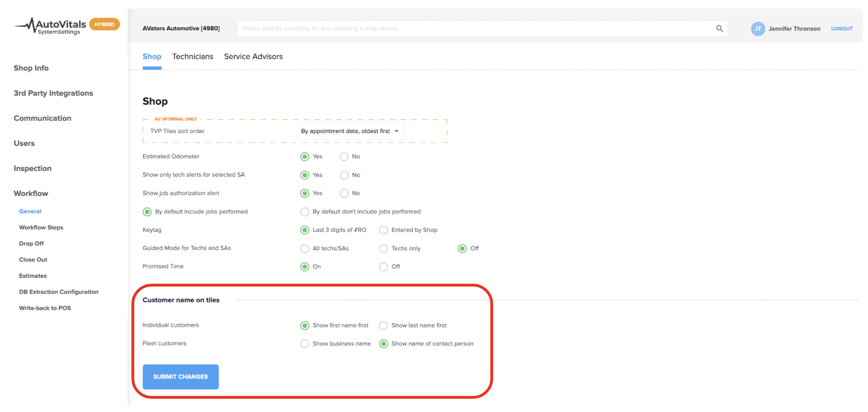Click the HYBRID badge

[104, 24]
